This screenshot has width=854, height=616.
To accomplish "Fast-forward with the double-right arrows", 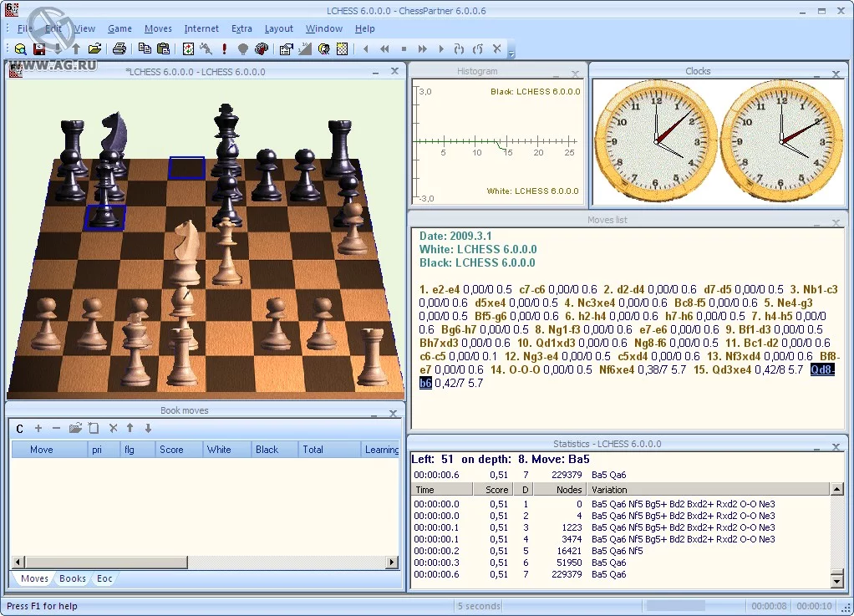I will pyautogui.click(x=422, y=49).
